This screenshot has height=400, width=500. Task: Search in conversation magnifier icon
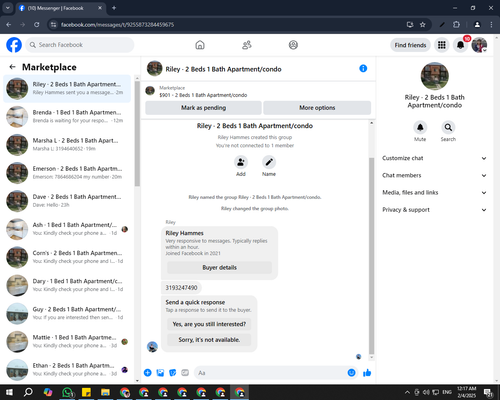448,127
